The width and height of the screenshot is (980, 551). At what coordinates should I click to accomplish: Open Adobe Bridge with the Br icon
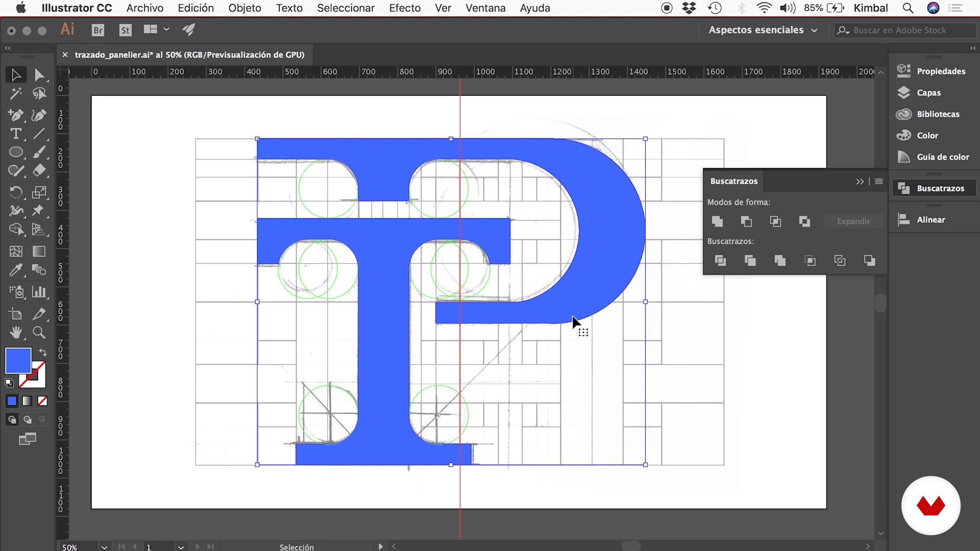(98, 30)
